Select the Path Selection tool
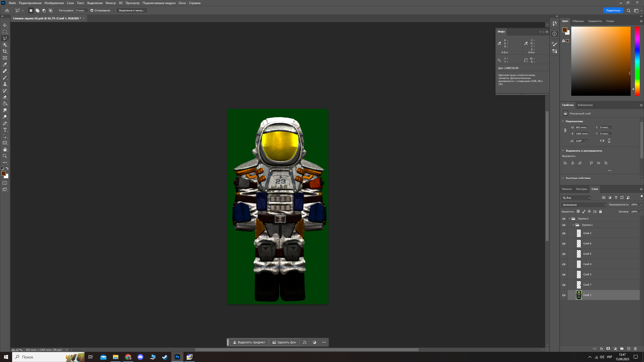The height and width of the screenshot is (362, 644). pyautogui.click(x=5, y=137)
